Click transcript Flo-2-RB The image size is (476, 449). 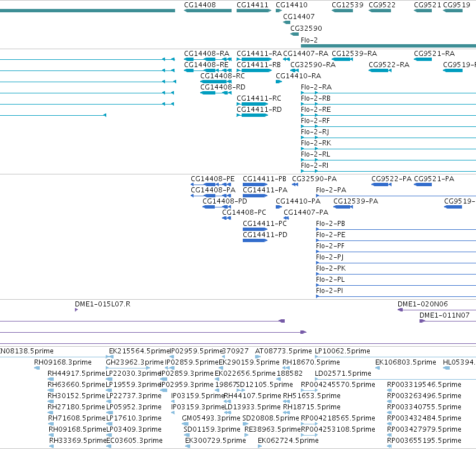(x=315, y=98)
